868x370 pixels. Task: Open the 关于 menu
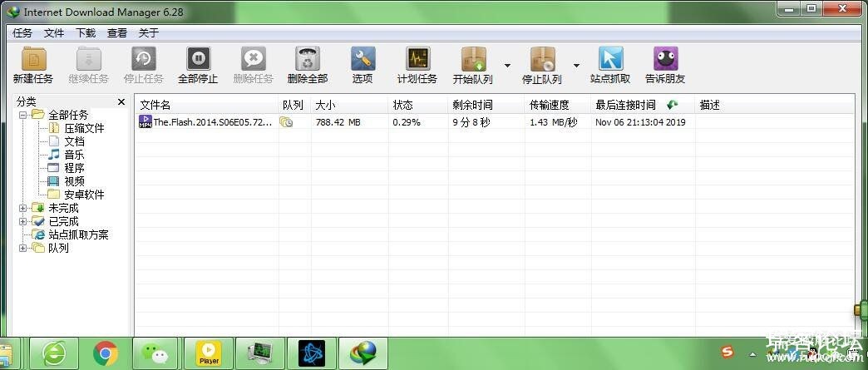click(149, 33)
